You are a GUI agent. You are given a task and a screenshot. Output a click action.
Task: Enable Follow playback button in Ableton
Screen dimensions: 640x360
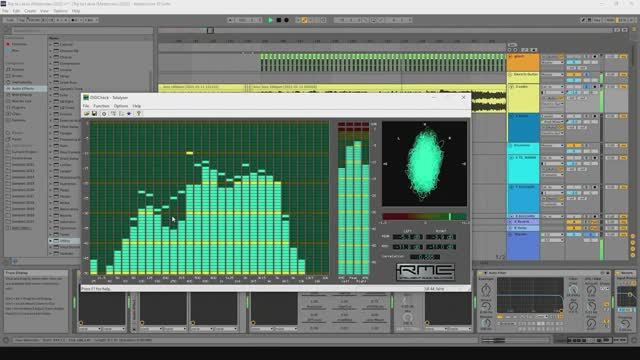click(231, 20)
